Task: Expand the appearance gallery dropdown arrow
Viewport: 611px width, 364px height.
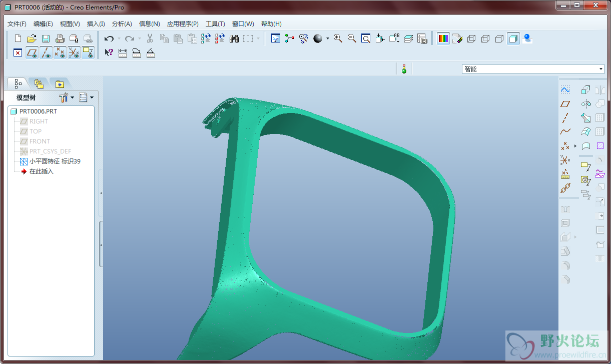Action: pyautogui.click(x=328, y=38)
